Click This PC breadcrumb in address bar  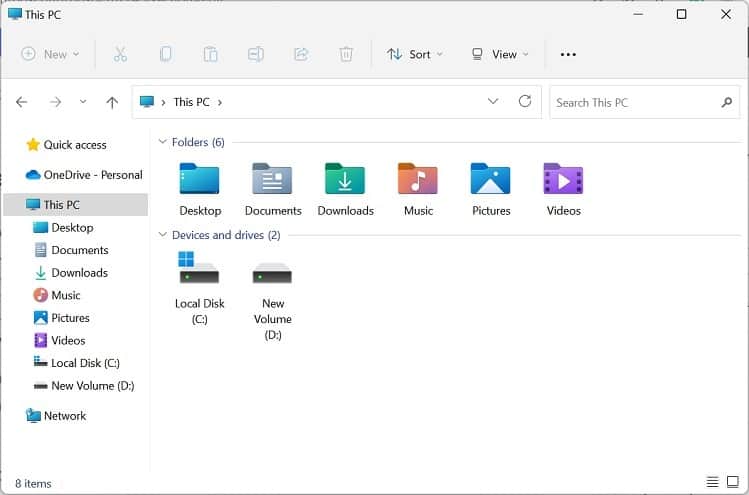[x=192, y=102]
